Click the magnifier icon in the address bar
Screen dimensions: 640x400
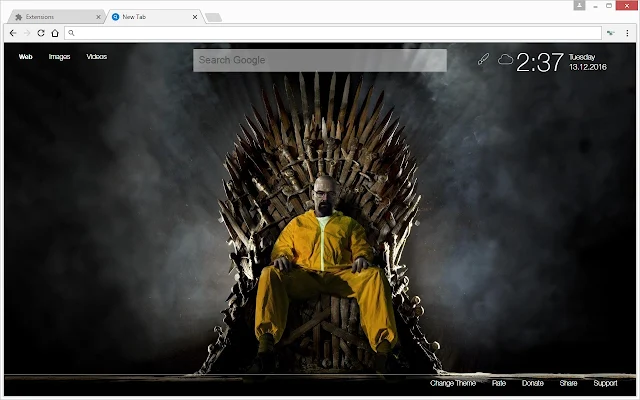71,33
